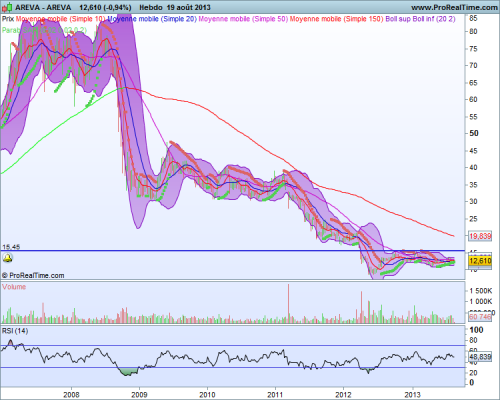Image resolution: width=500 pixels, height=400 pixels.
Task: Click the candlestick icon beside AREVA title
Action: click(9, 7)
